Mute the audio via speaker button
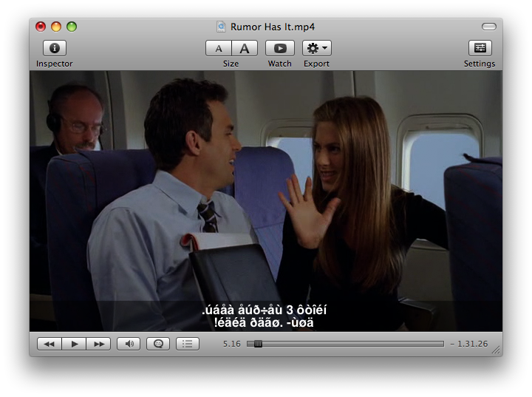This screenshot has width=532, height=397. [129, 344]
